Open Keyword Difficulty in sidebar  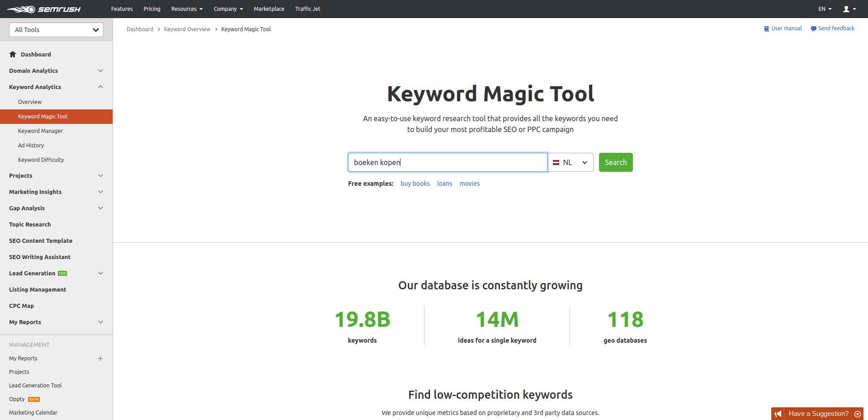[41, 160]
